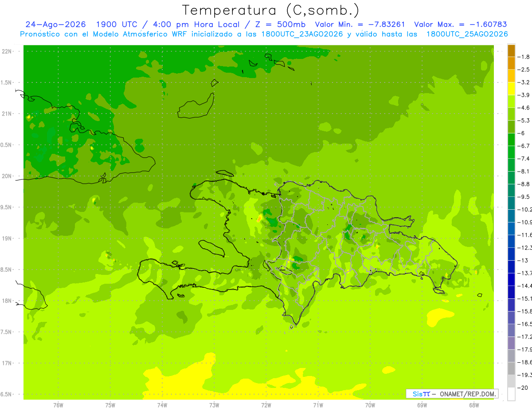Pick the purple swatch between -17.2 and -17.9
The image size is (532, 411).
click(x=511, y=343)
